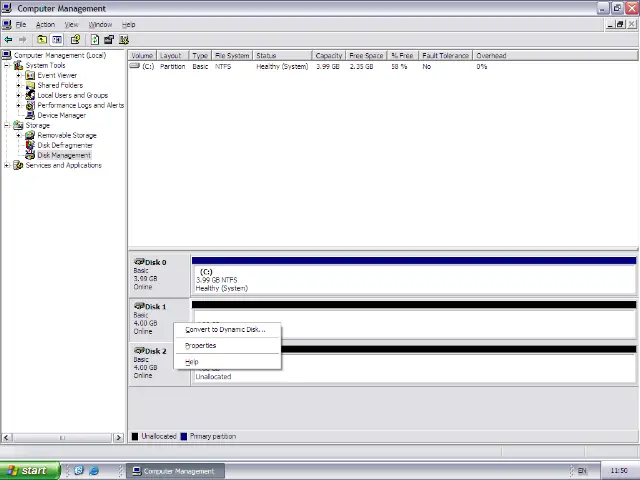This screenshot has height=480, width=640.
Task: Expand the Shared Folders node
Action: tap(18, 85)
